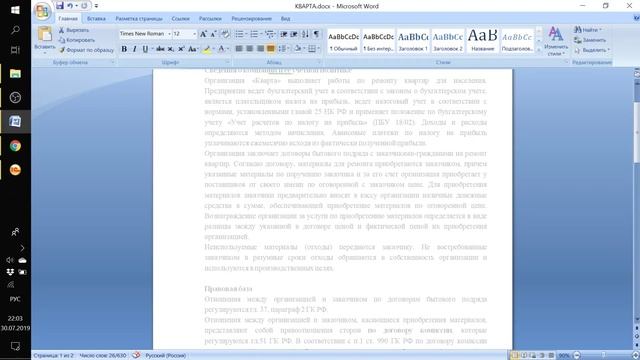This screenshot has width=640, height=360.
Task: Click the word count status item
Action: [x=102, y=356]
